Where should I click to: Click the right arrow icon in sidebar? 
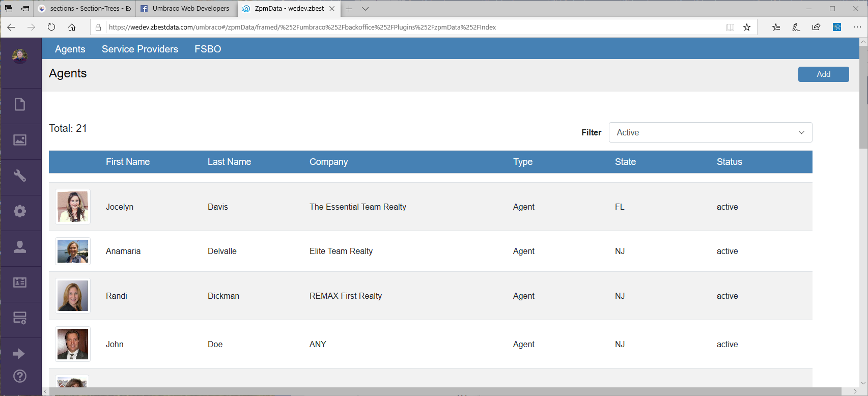(x=19, y=354)
